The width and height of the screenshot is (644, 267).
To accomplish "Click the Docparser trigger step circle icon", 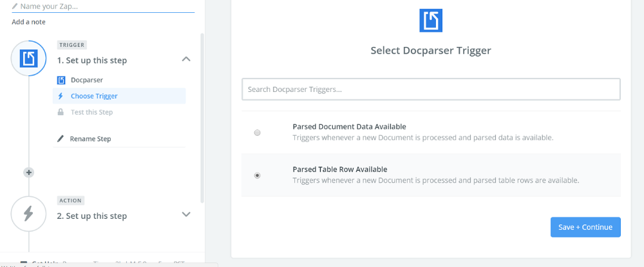I will [x=29, y=59].
